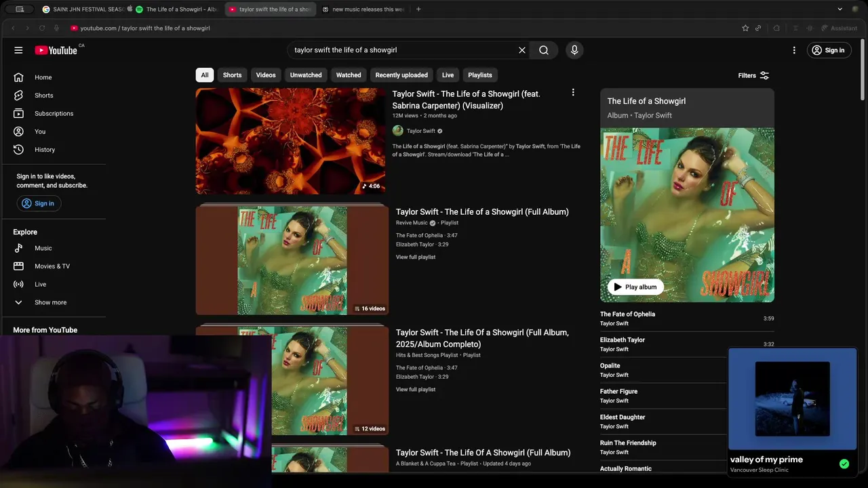This screenshot has height=488, width=868.
Task: Open Hits & Best Songs Playlist channel
Action: (427, 355)
